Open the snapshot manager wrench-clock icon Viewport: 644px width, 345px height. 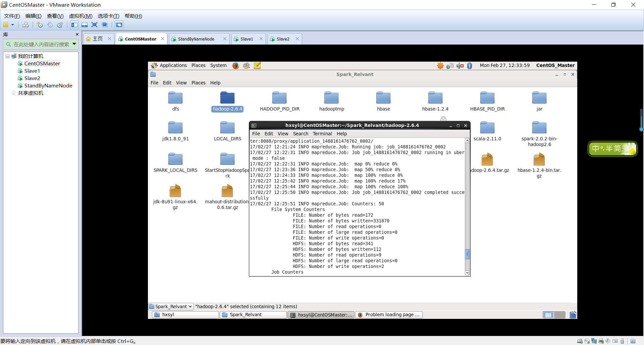[x=60, y=25]
